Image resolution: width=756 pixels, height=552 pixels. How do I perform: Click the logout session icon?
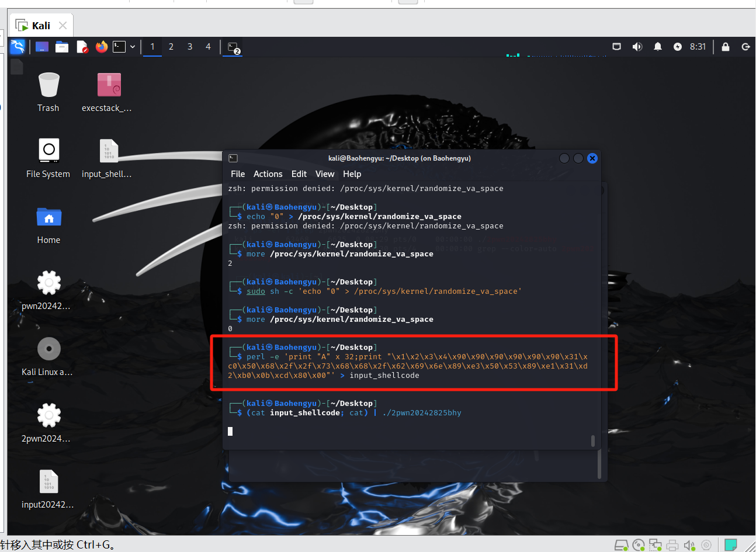point(745,47)
